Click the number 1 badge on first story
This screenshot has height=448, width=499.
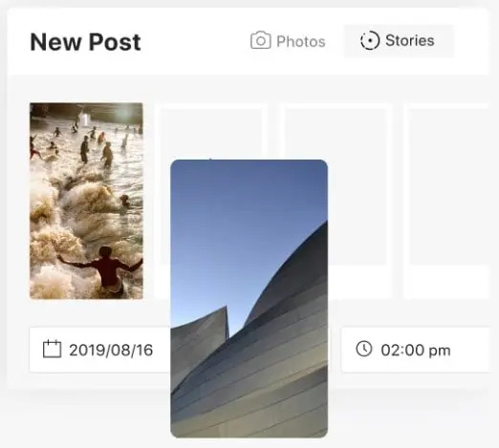click(x=85, y=119)
